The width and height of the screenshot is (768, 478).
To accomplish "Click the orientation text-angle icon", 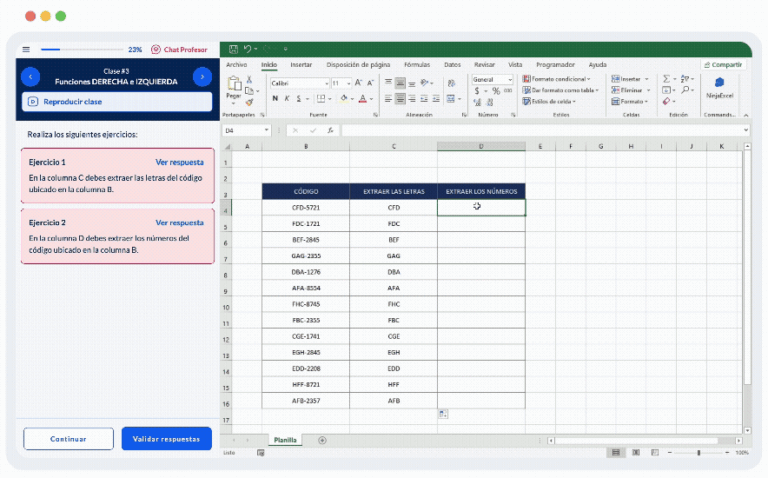I will point(425,82).
